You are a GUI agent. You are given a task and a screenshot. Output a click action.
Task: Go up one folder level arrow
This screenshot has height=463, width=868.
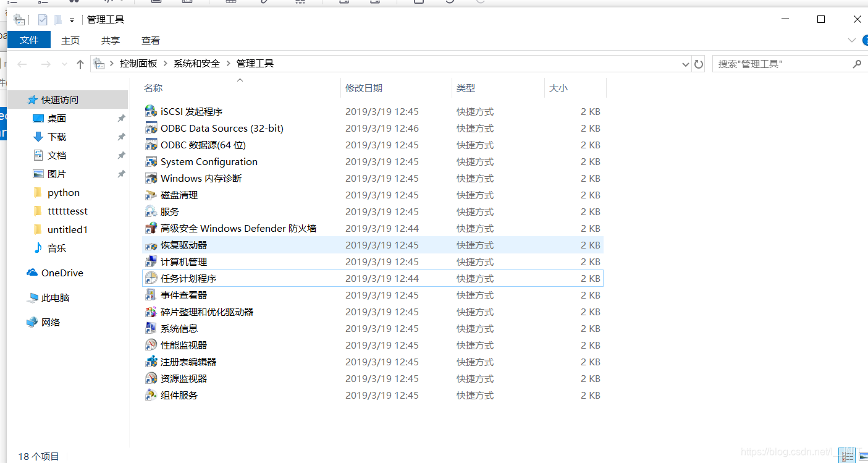click(x=80, y=64)
